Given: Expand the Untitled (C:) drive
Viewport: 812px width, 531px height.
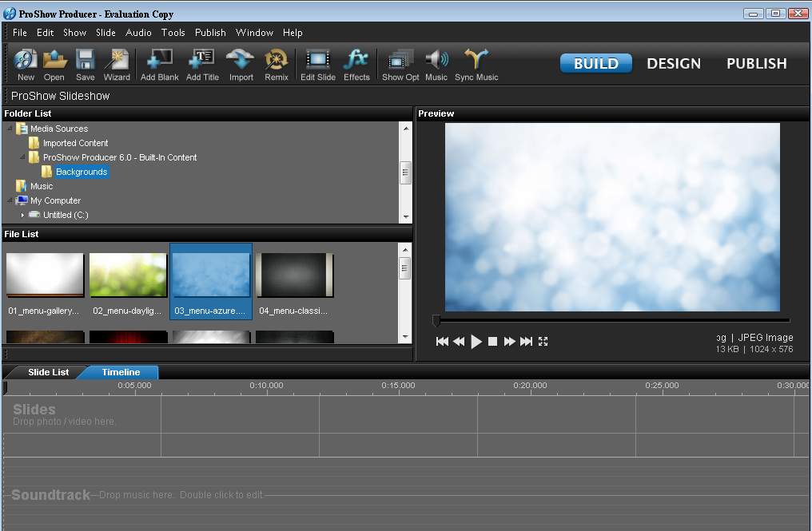Looking at the screenshot, I should click(x=23, y=215).
